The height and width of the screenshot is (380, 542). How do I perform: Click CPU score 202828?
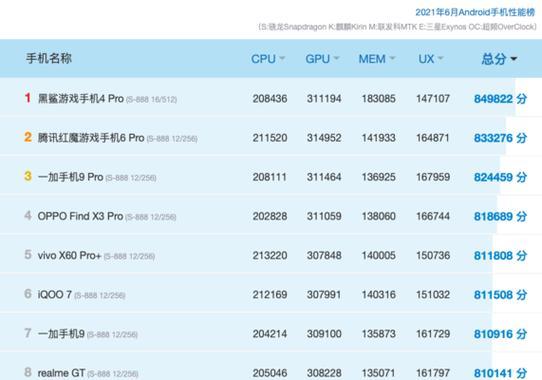pyautogui.click(x=270, y=216)
